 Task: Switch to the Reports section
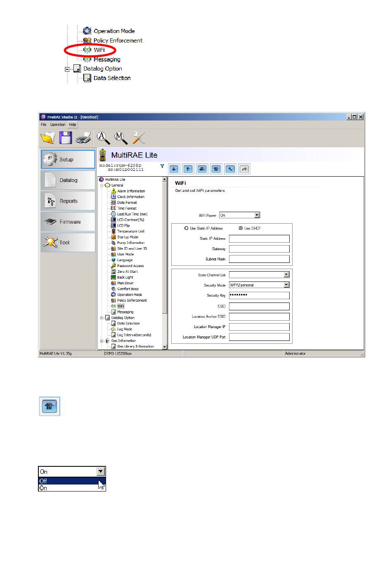68,201
